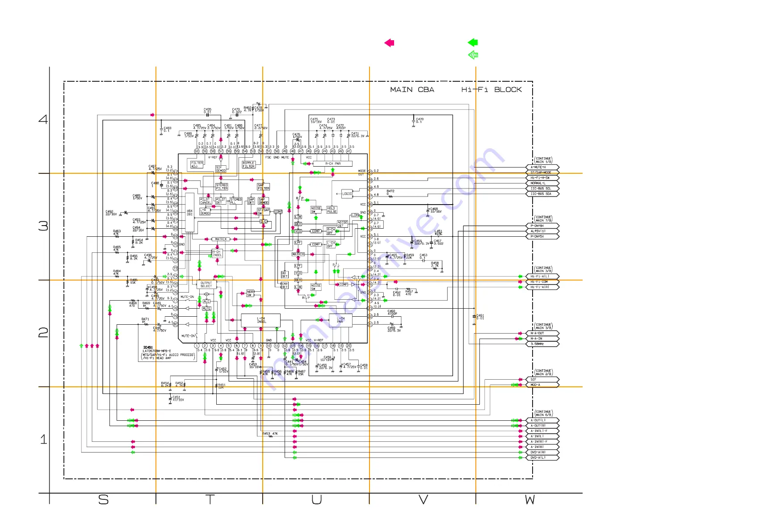Click the SAP DET block
The width and height of the screenshot is (760, 532).
(251, 201)
